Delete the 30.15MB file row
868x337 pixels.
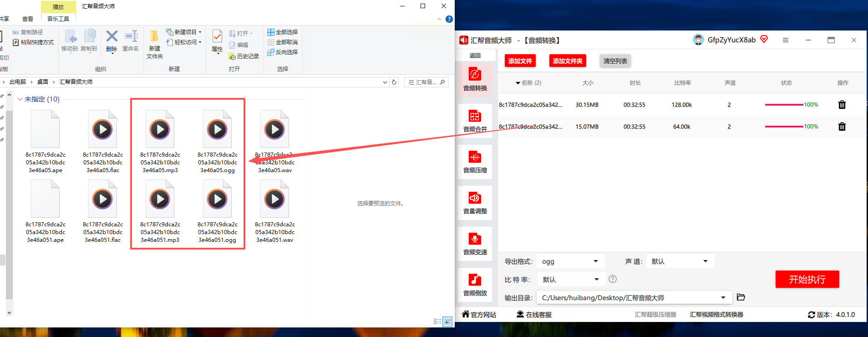842,105
